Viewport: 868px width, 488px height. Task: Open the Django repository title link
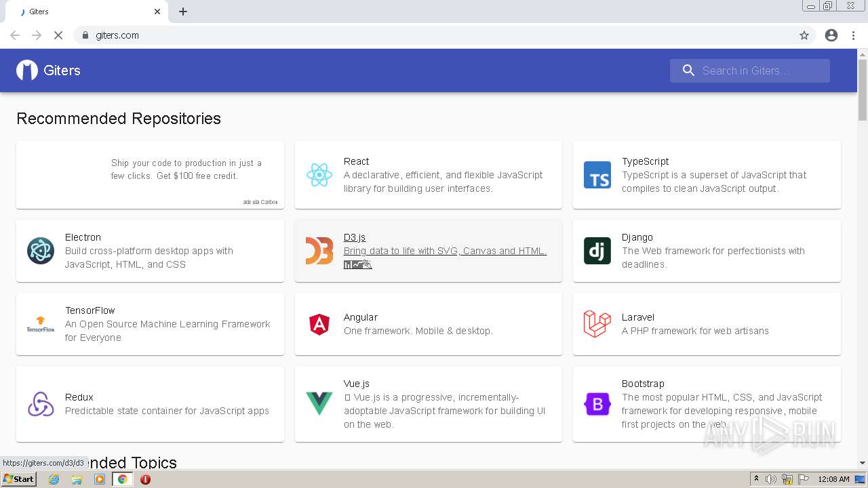(637, 237)
